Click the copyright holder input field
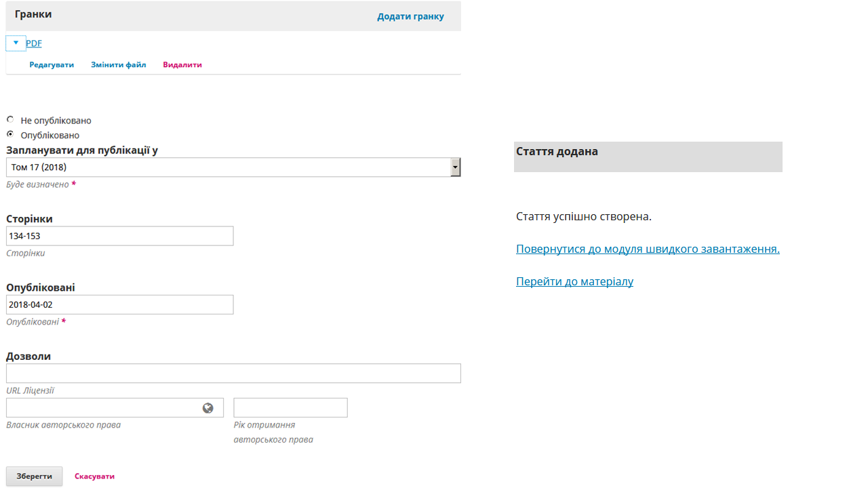Image resolution: width=868 pixels, height=488 pixels. (x=102, y=408)
